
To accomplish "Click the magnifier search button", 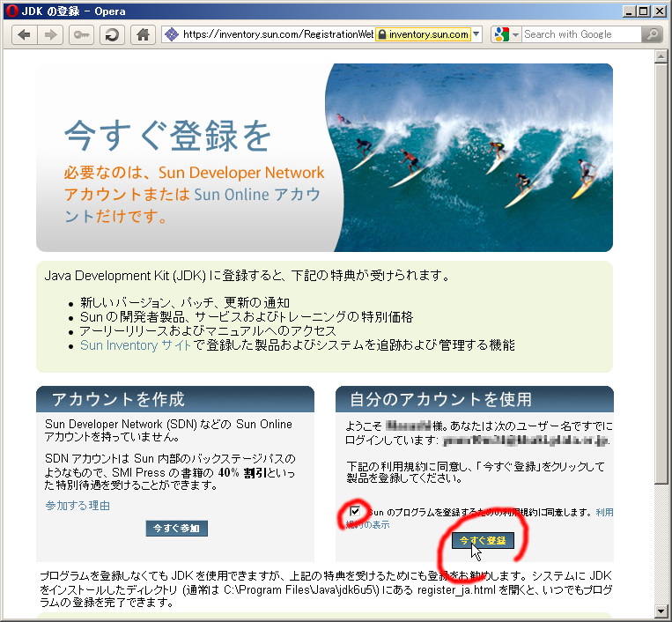I will coord(653,34).
